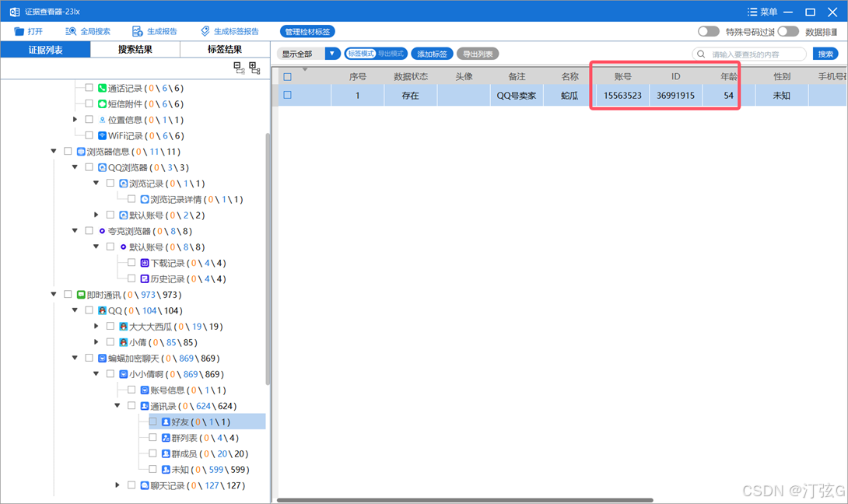
Task: Click the expand-all tree icon above list
Action: pos(254,67)
